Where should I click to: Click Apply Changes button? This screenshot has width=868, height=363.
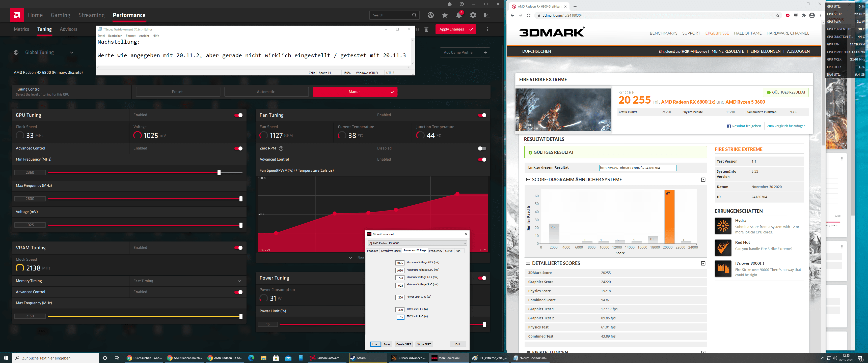455,29
